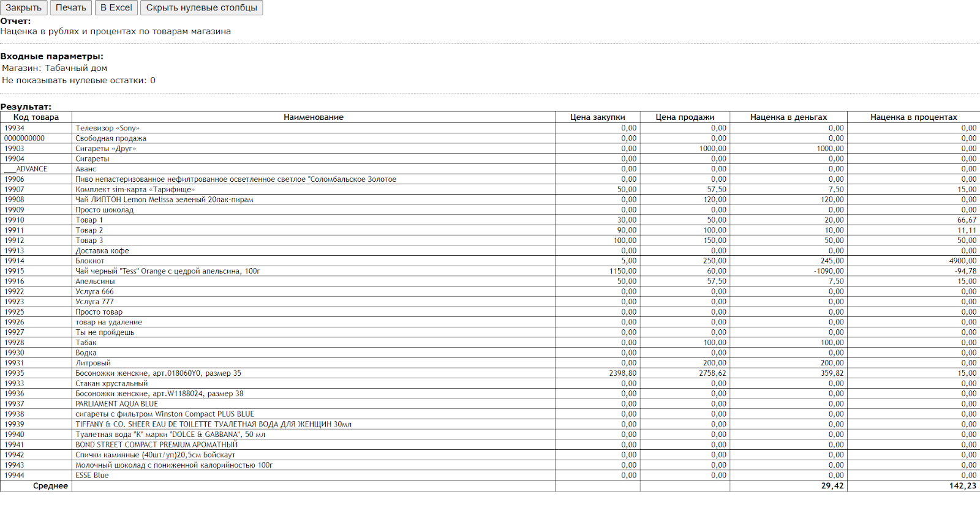Click the Закрыть button
Screen dimensions: 980x508
coord(24,8)
